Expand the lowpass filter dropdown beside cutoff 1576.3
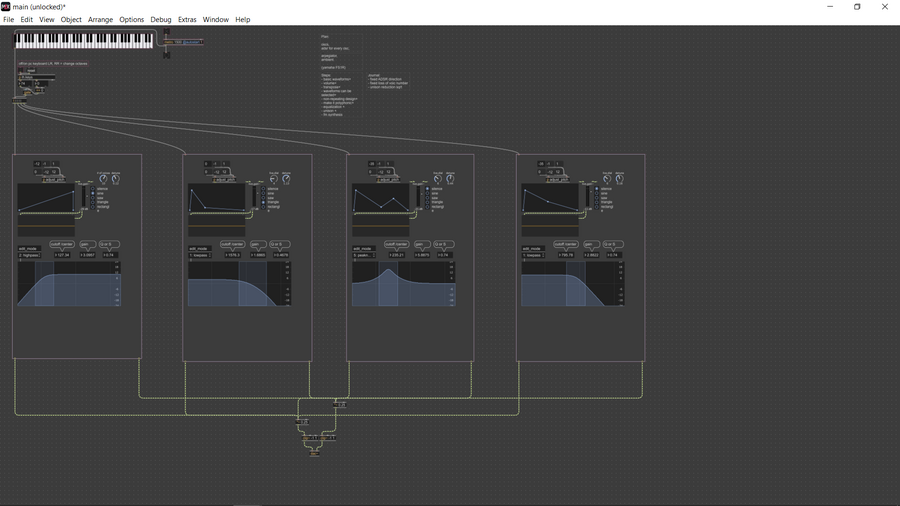 point(200,255)
